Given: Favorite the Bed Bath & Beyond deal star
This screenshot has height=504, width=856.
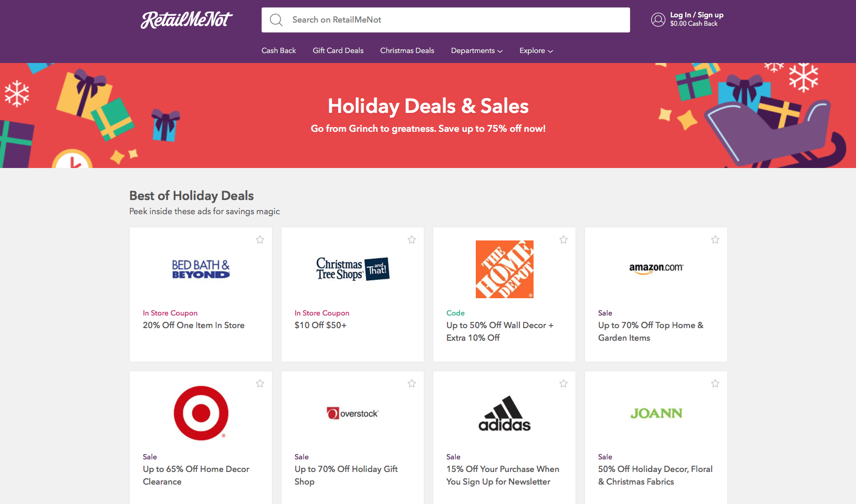Looking at the screenshot, I should [x=260, y=240].
